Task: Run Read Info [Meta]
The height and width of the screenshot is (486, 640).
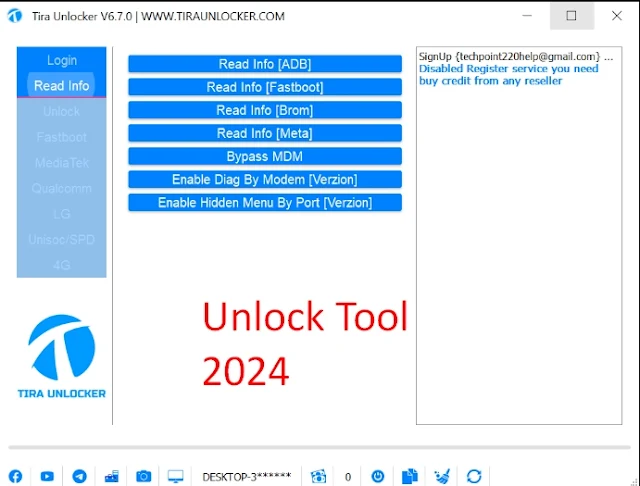Action: pos(265,133)
